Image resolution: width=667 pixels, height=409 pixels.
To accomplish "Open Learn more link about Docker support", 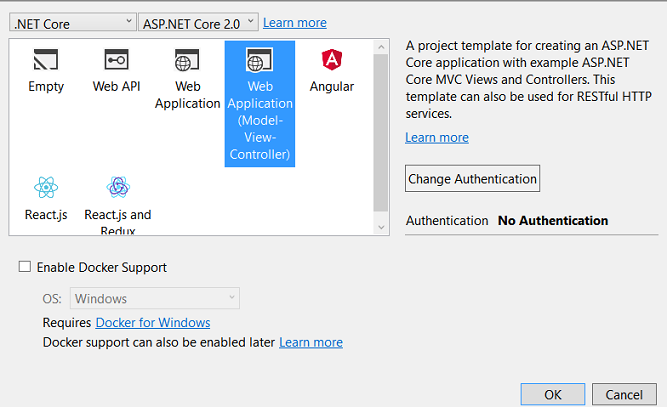I will [x=311, y=342].
